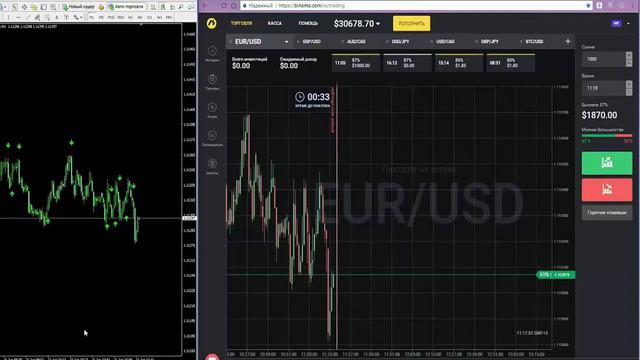The height and width of the screenshot is (360, 640).
Task: Select the M1 timeframe in MetaTrader
Action: pyautogui.click(x=91, y=17)
